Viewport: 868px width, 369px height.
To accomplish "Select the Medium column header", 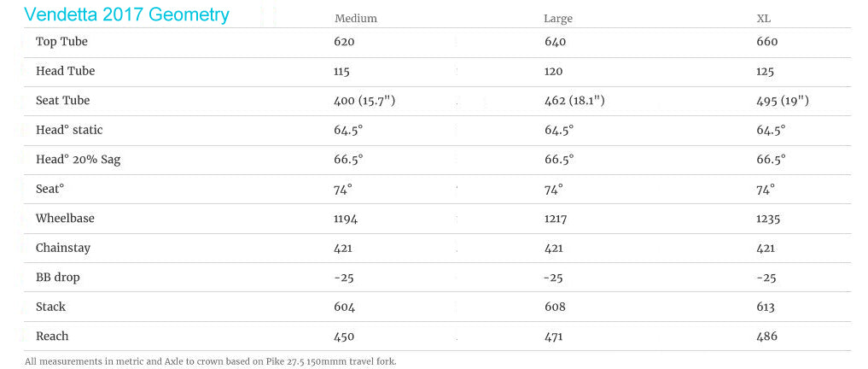I will (x=355, y=18).
